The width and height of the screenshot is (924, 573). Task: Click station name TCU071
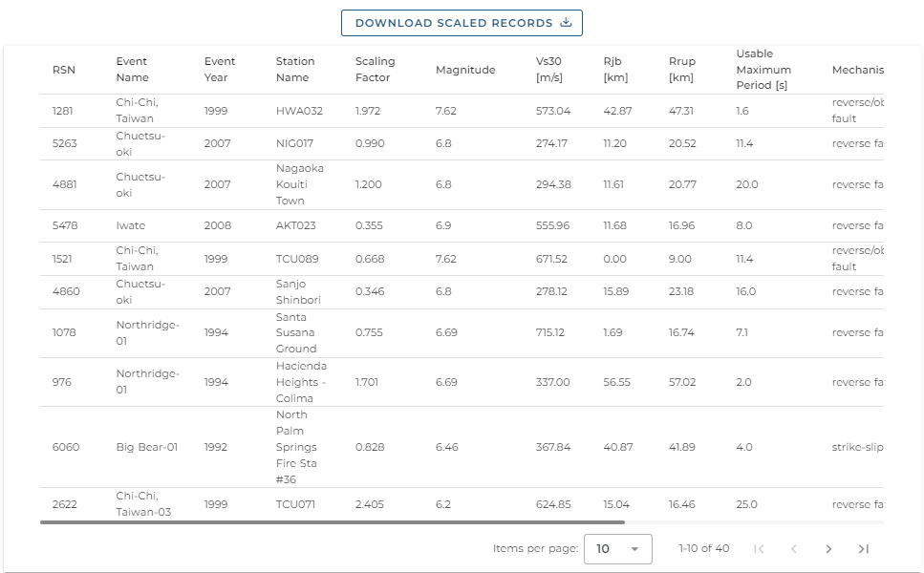[295, 504]
